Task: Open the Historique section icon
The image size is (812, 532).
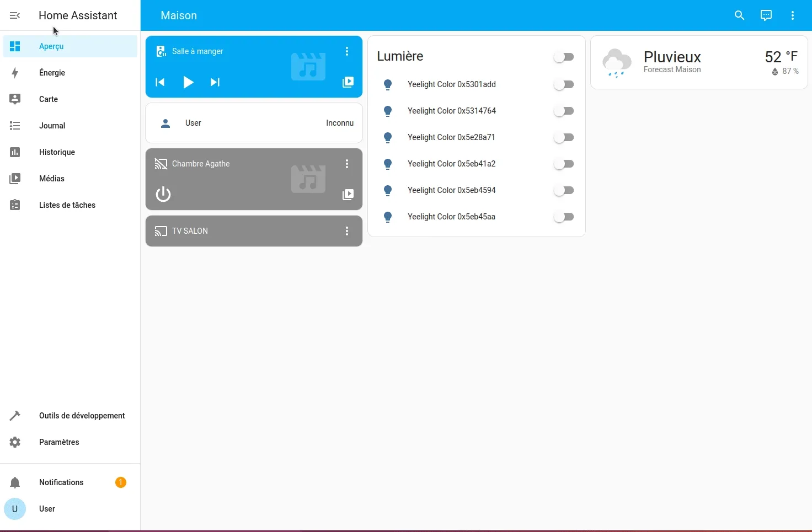Action: point(15,152)
